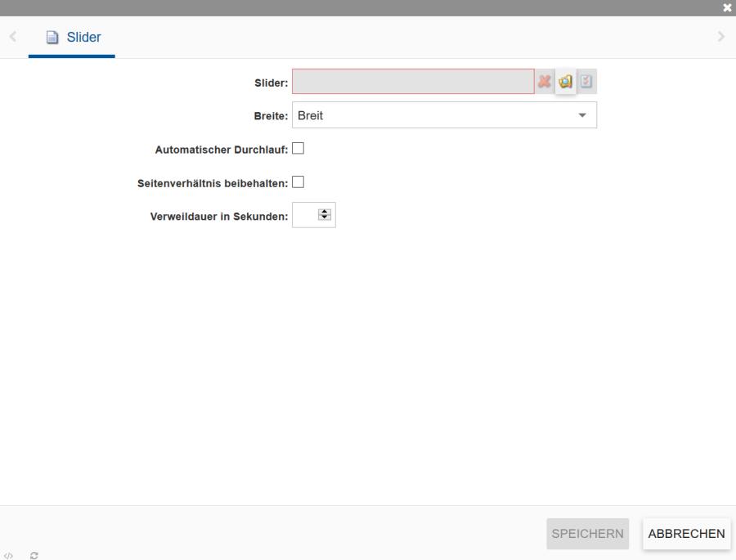
Task: Click into the empty Slider input field
Action: (x=413, y=82)
